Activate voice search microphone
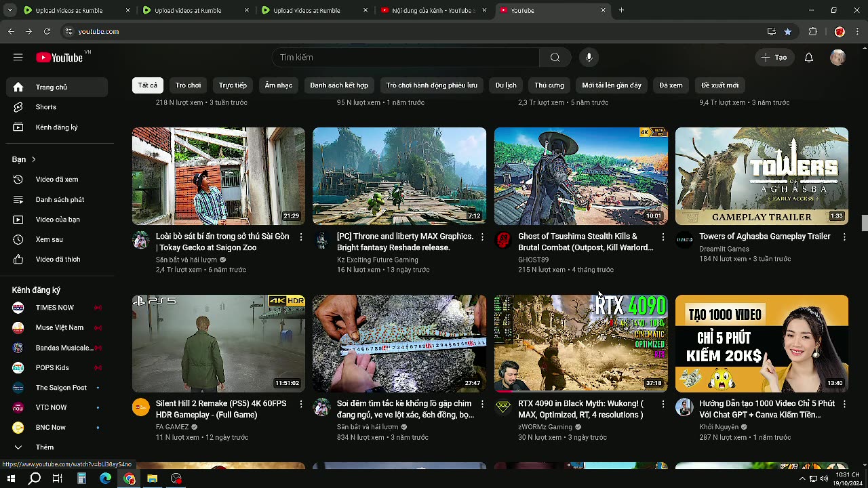Viewport: 868px width, 488px height. coord(589,58)
